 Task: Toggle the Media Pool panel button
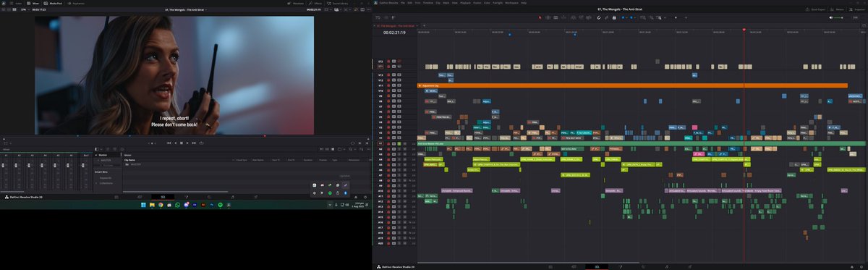(x=53, y=3)
